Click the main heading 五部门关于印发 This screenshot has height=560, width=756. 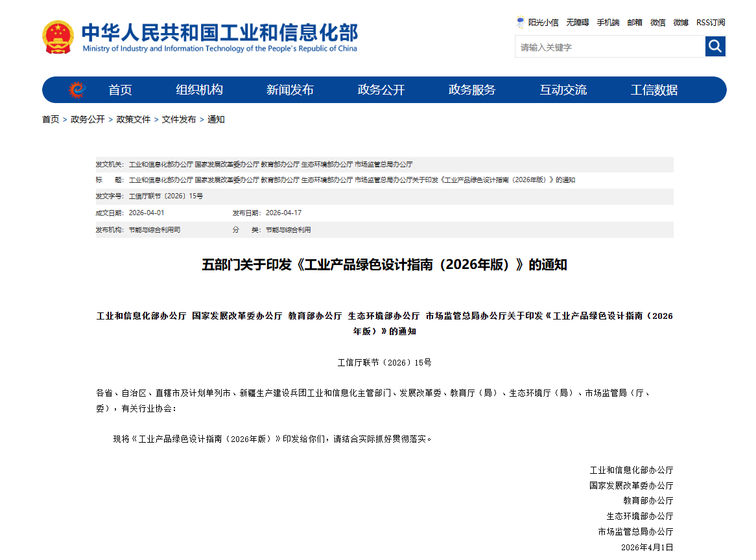(384, 264)
